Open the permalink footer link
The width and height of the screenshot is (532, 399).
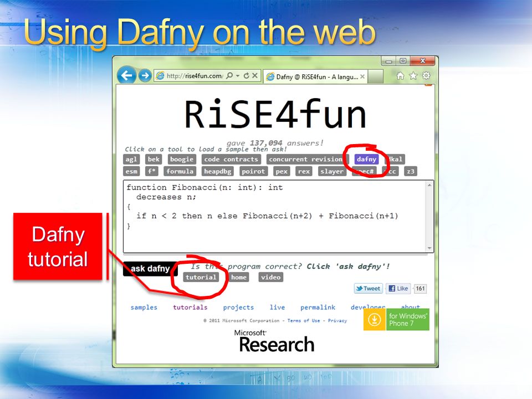318,308
